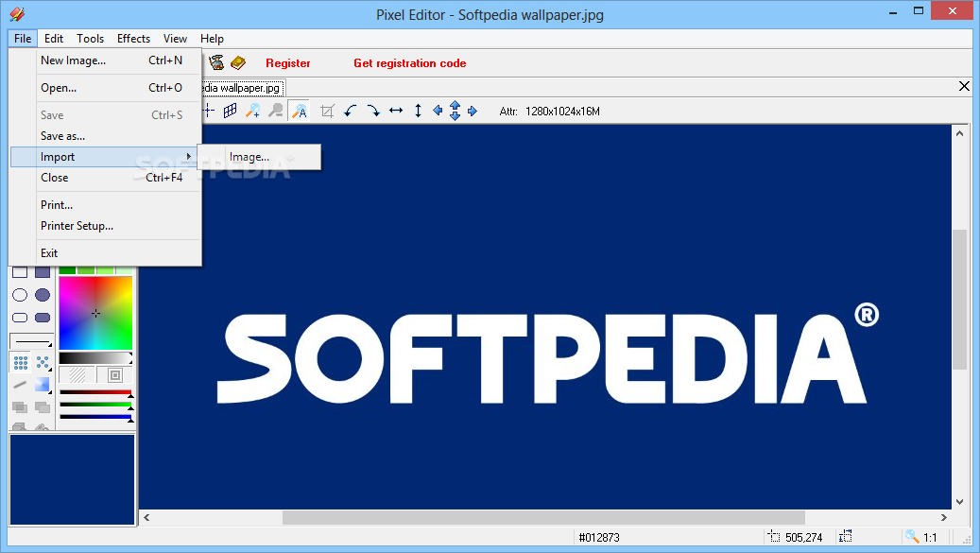Adjust the green channel slider

95,405
